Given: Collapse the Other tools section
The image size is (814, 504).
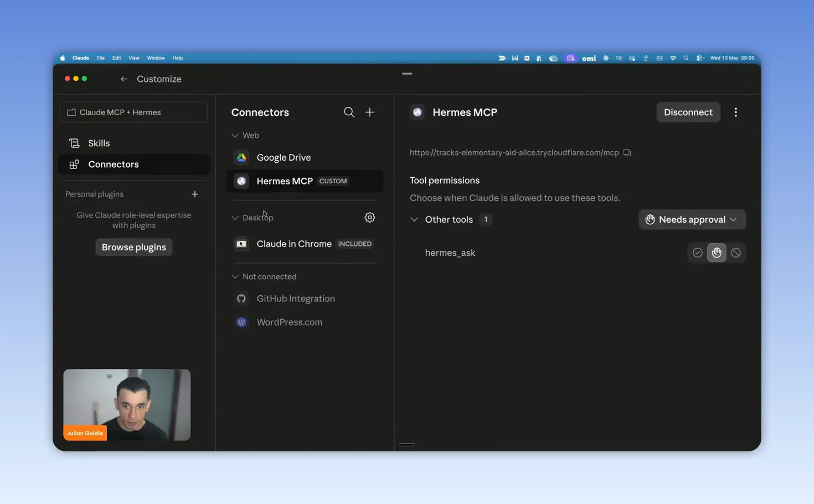Looking at the screenshot, I should pyautogui.click(x=414, y=220).
